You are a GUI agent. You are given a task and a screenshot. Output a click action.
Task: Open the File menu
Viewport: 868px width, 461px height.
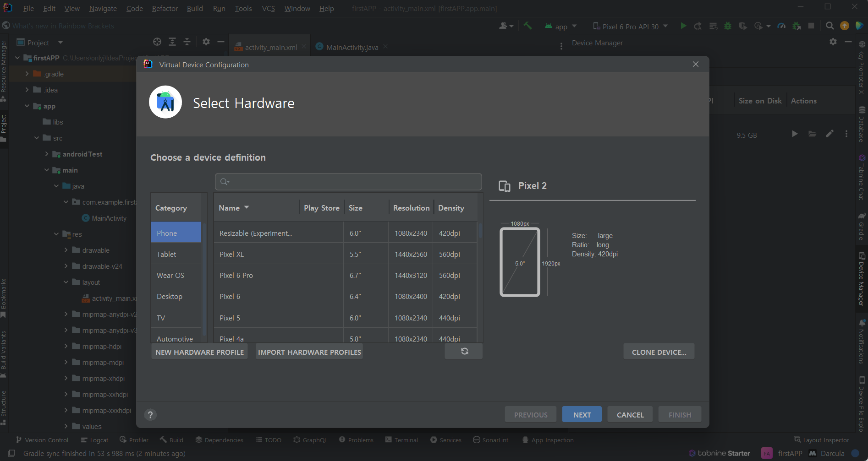coord(28,8)
